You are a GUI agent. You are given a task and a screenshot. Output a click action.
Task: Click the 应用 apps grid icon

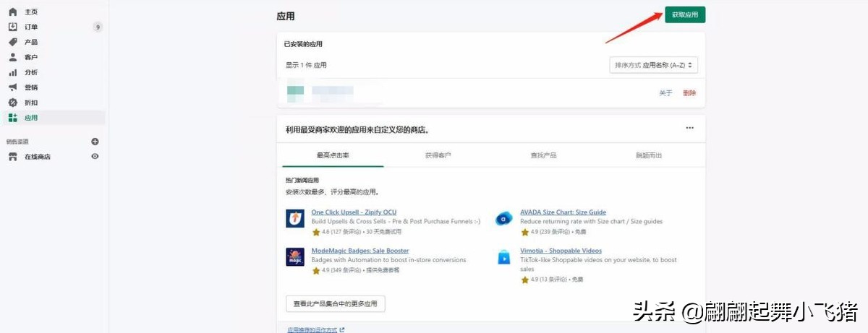(x=12, y=118)
